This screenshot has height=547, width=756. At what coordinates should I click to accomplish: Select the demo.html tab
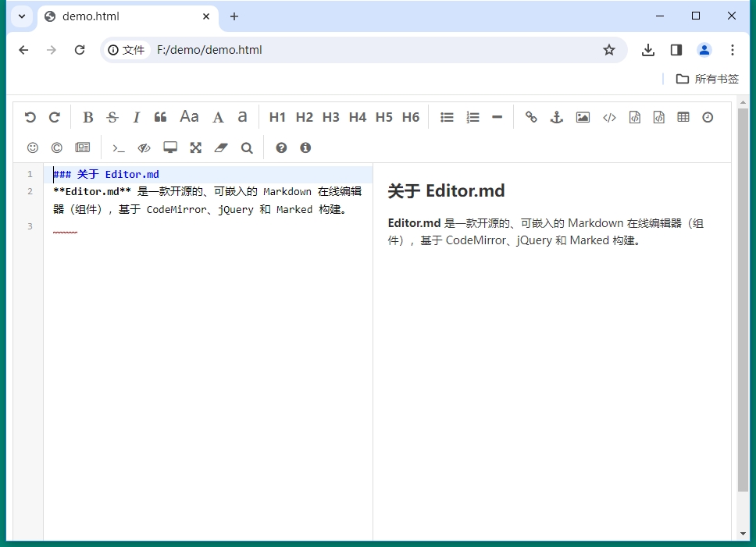pyautogui.click(x=128, y=16)
